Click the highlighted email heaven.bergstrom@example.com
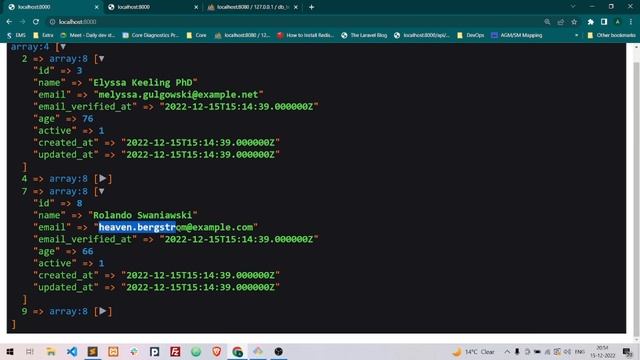 pyautogui.click(x=176, y=227)
